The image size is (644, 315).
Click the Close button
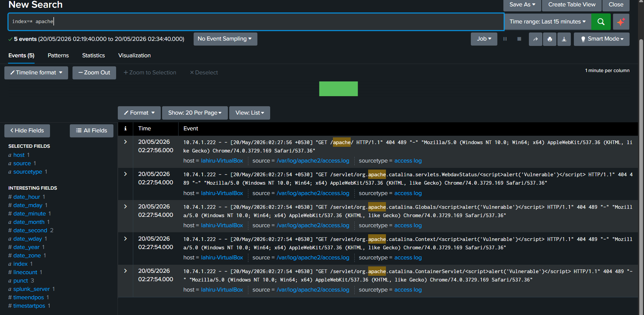click(616, 5)
